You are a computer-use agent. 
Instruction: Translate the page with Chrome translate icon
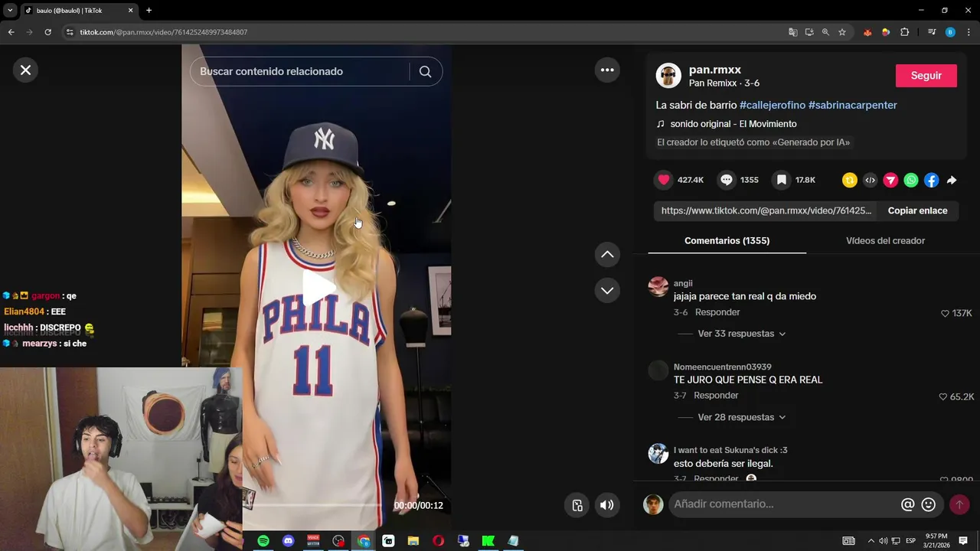[x=792, y=32]
